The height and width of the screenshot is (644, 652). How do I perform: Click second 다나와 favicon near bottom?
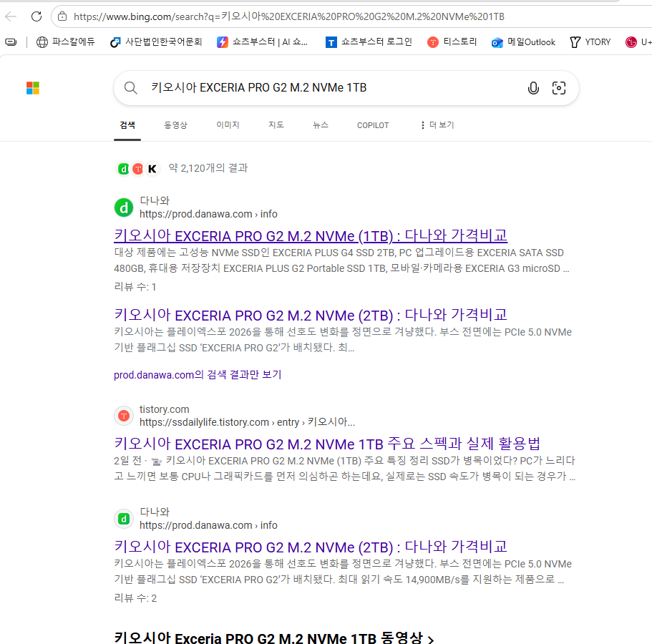point(124,519)
